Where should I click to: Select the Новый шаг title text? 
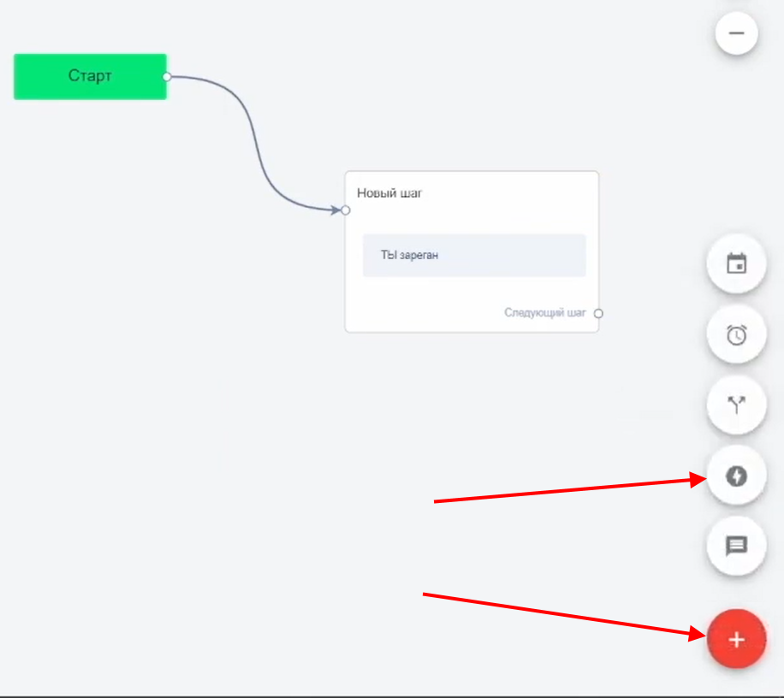389,193
